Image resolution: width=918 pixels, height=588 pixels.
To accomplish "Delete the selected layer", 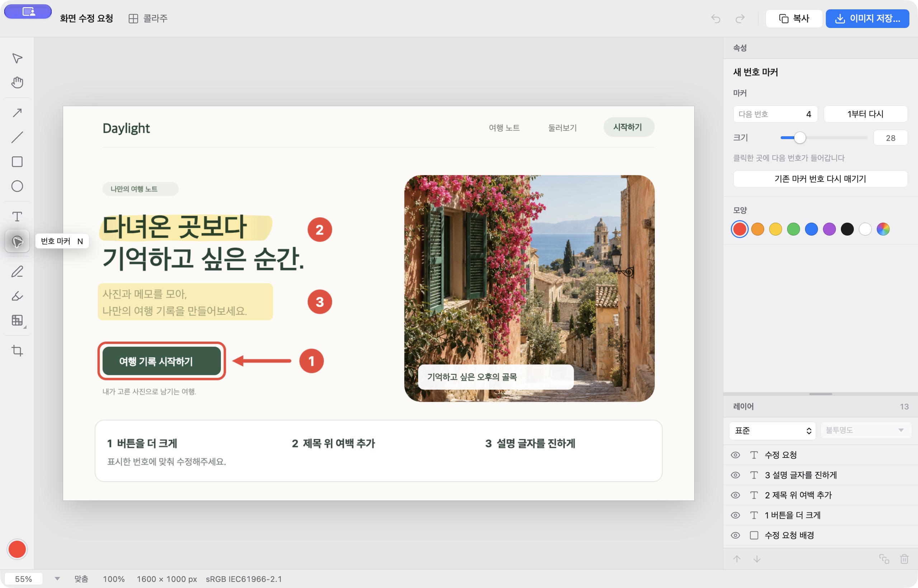I will [904, 559].
